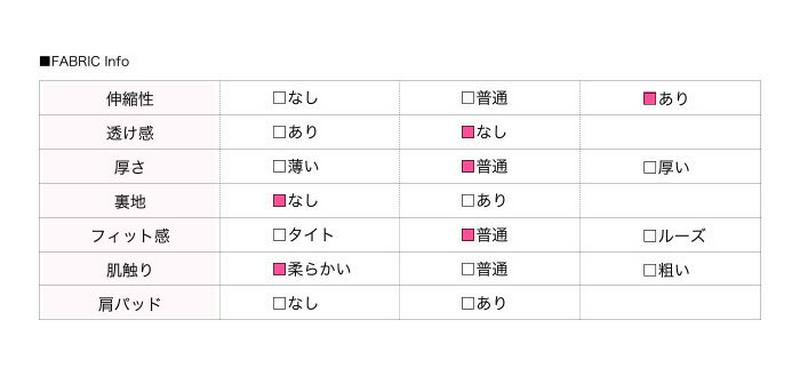The width and height of the screenshot is (800, 375).
Task: Uncheck the pink 柔らかい box for 肌触り
Action: (x=279, y=269)
